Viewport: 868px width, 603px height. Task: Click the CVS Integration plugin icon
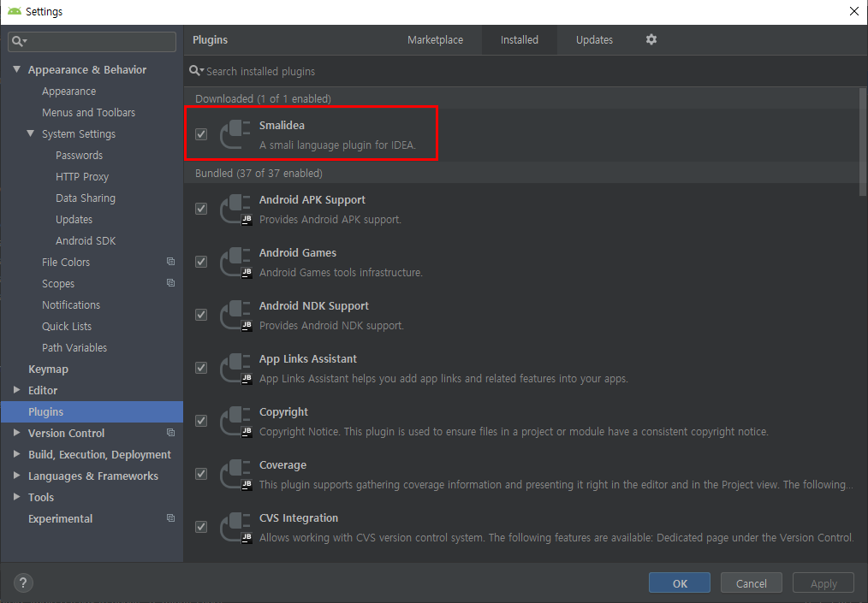point(235,528)
